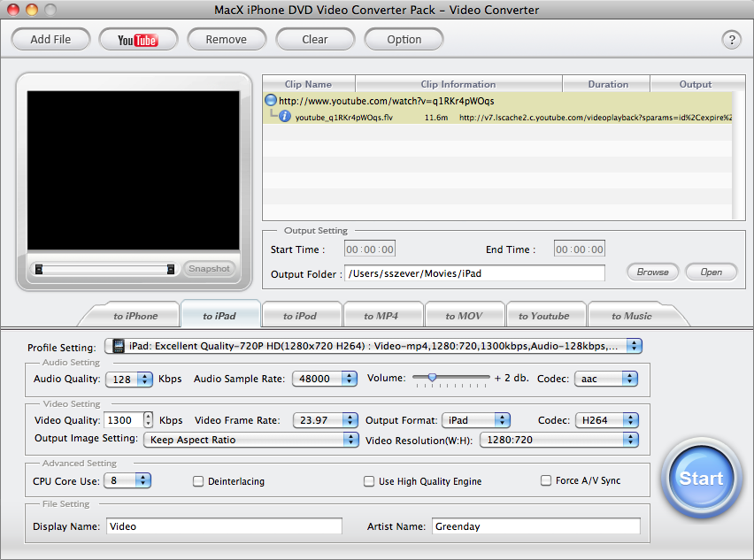Click the trim start marker on preview bar
The image size is (754, 560).
tap(39, 269)
